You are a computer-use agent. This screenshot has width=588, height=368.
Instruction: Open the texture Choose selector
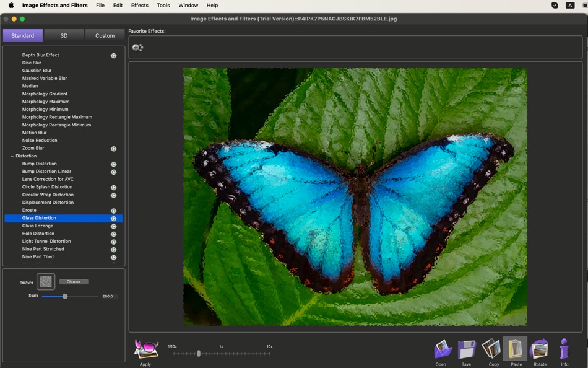click(74, 281)
